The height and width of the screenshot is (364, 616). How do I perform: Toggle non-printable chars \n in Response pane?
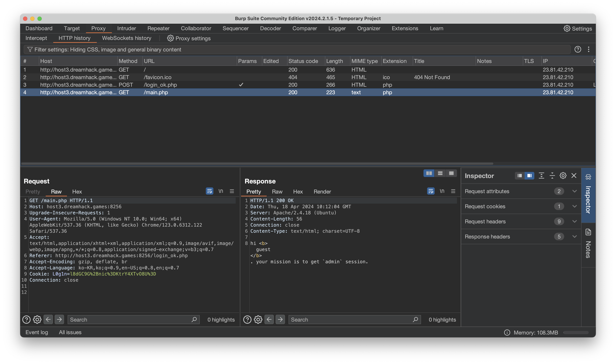pyautogui.click(x=442, y=191)
